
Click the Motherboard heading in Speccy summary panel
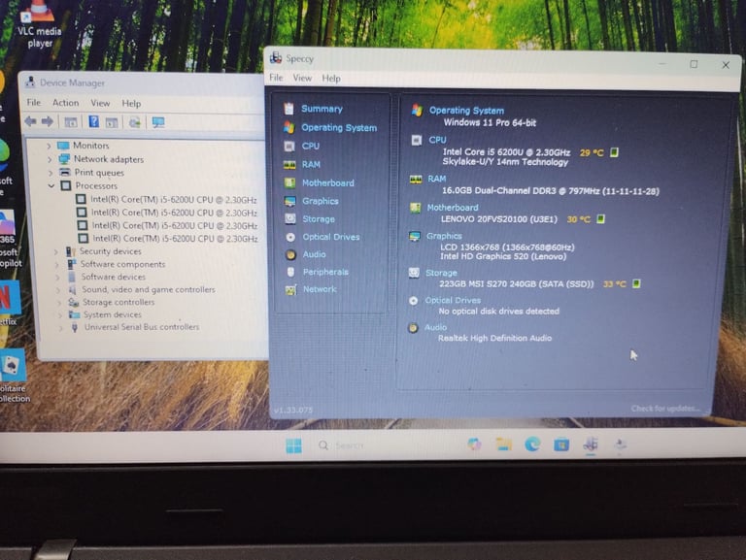point(453,208)
